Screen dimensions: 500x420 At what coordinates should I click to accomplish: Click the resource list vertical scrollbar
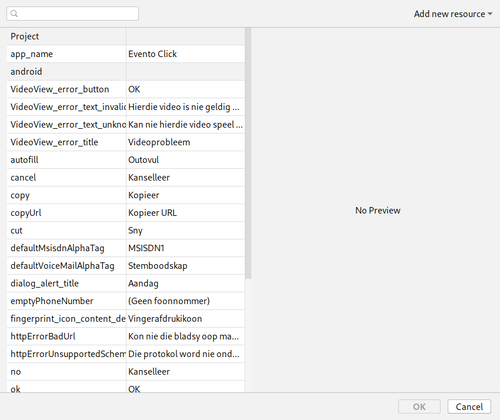[x=248, y=153]
